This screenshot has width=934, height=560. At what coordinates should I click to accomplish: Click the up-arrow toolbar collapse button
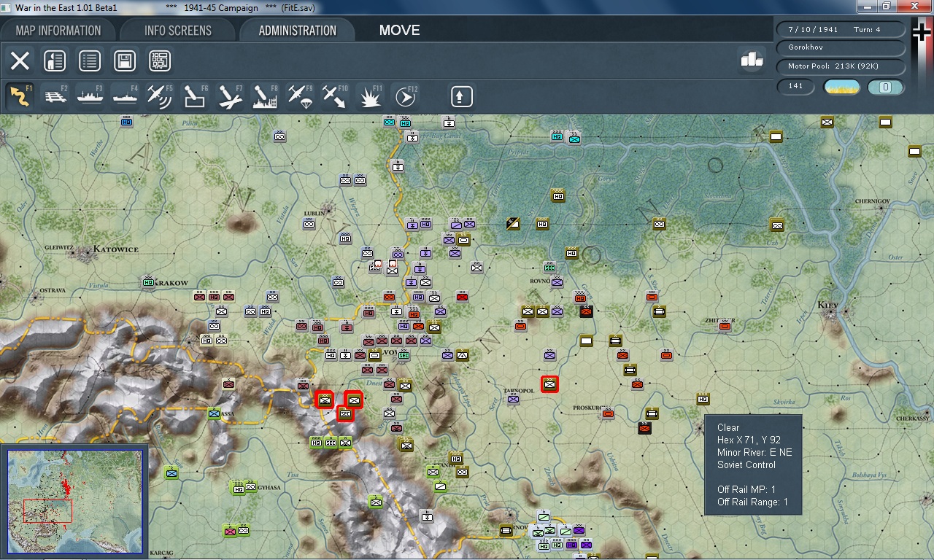(462, 96)
